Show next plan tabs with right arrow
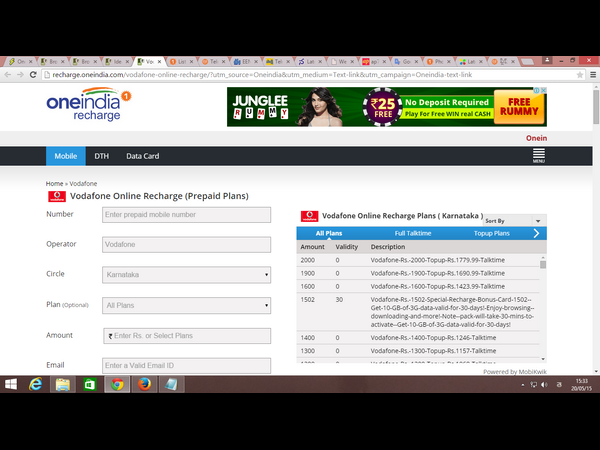Image resolution: width=600 pixels, height=450 pixels. pyautogui.click(x=537, y=233)
